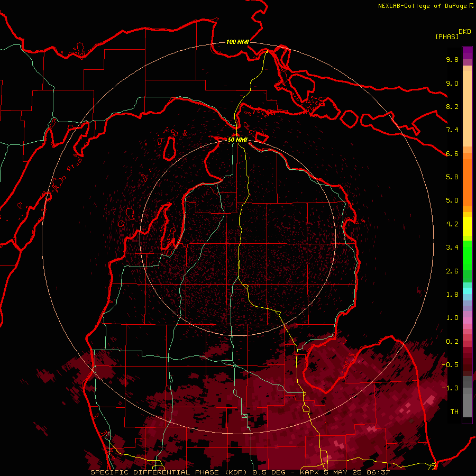This screenshot has height=476, width=476.
Task: Click the [PHAS] units label
Action: tap(447, 36)
